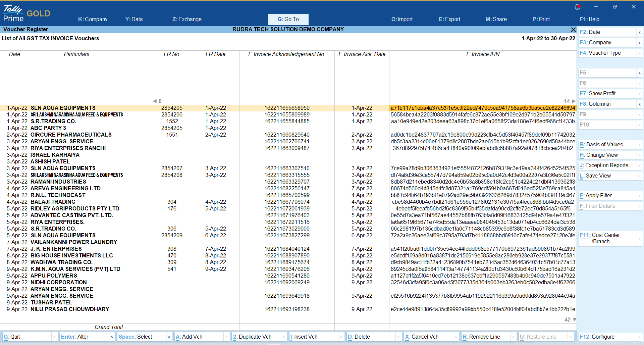644x345 pixels.
Task: Close the Voucher Register with X
Action: click(x=573, y=30)
